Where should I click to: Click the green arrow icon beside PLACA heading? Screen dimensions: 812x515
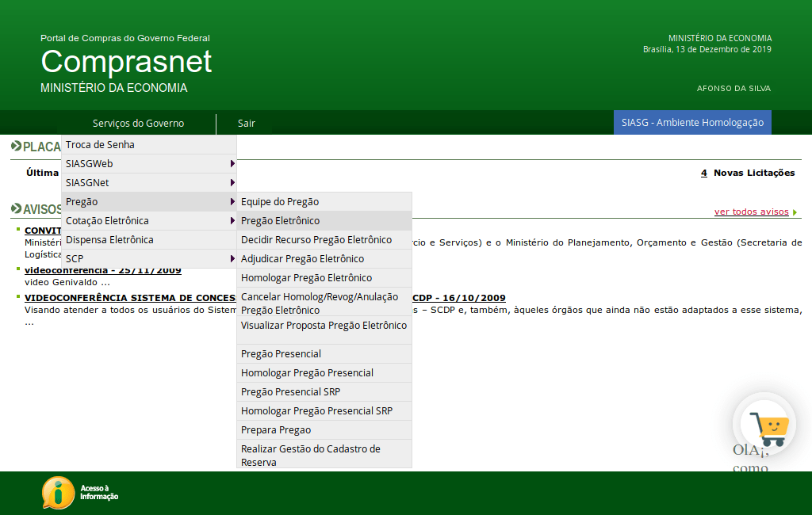pos(16,146)
